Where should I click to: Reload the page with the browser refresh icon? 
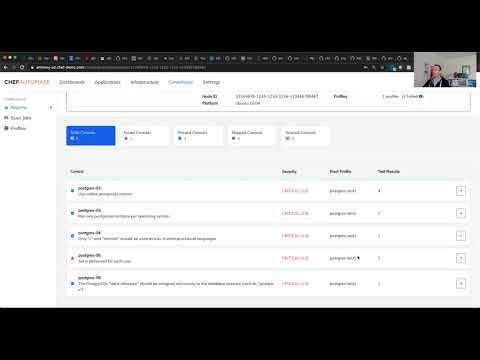tap(22, 67)
